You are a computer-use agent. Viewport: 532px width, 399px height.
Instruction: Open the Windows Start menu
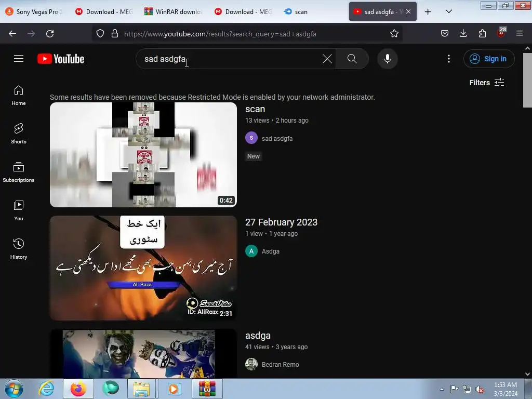(14, 389)
